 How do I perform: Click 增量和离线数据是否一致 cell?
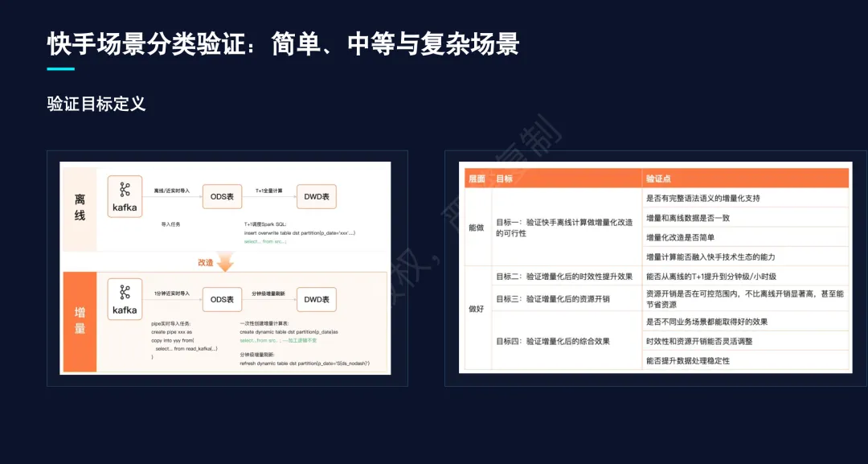tap(745, 218)
